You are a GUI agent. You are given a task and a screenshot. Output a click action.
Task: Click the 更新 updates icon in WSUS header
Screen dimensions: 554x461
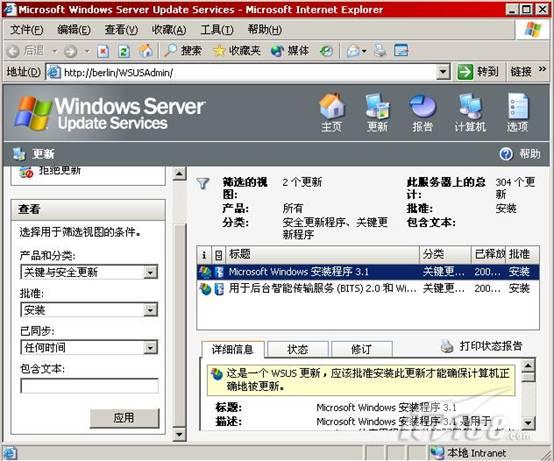[x=377, y=106]
